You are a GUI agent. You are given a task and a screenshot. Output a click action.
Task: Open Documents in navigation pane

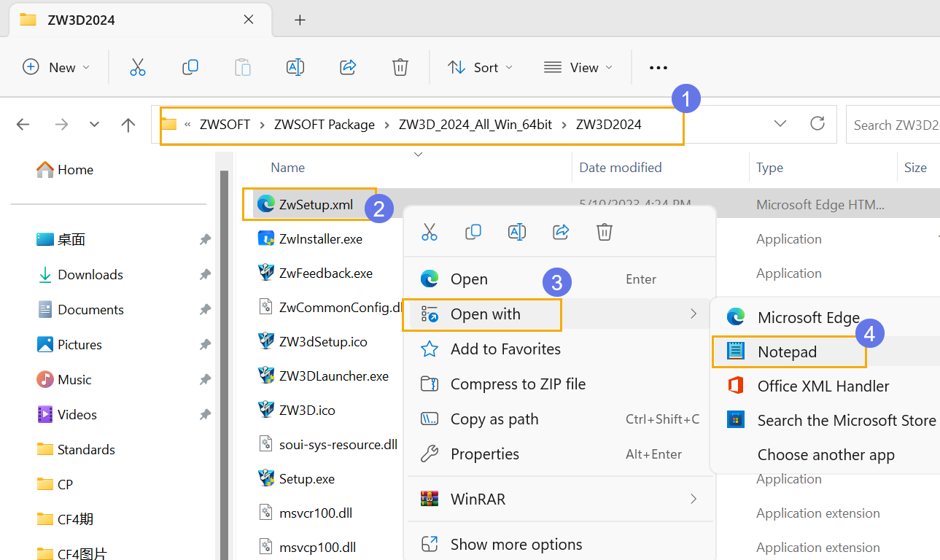(81, 310)
